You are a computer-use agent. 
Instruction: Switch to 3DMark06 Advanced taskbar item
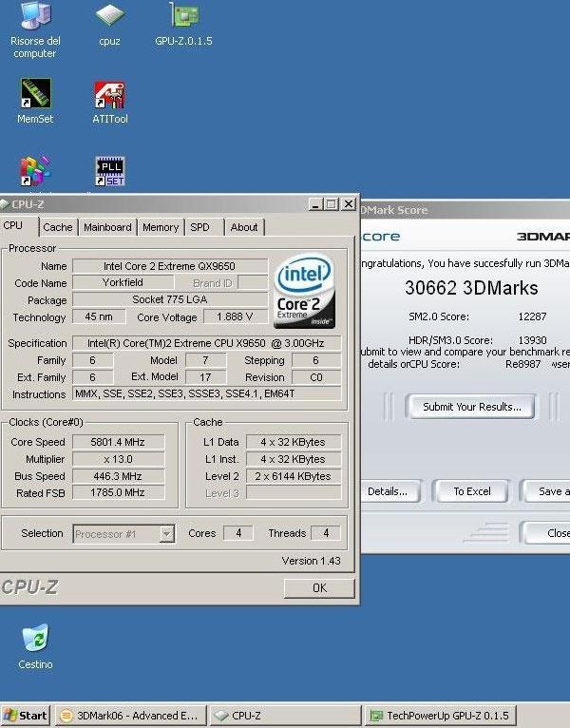(x=132, y=716)
